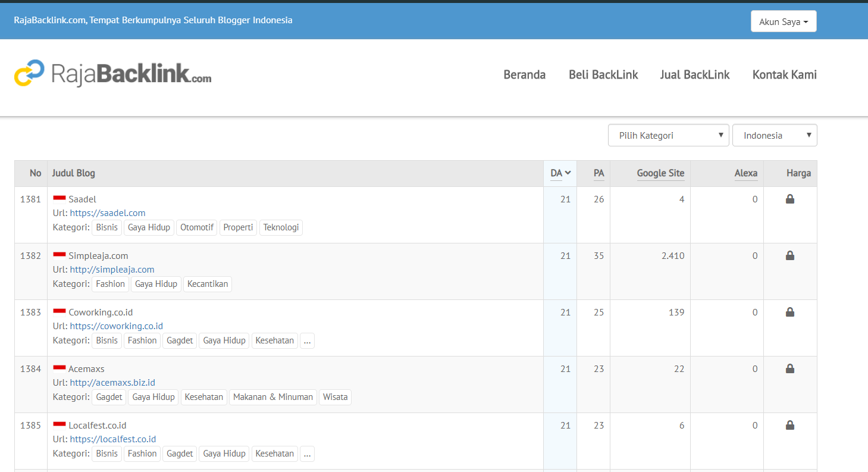Open Jual BackLink menu

[695, 74]
